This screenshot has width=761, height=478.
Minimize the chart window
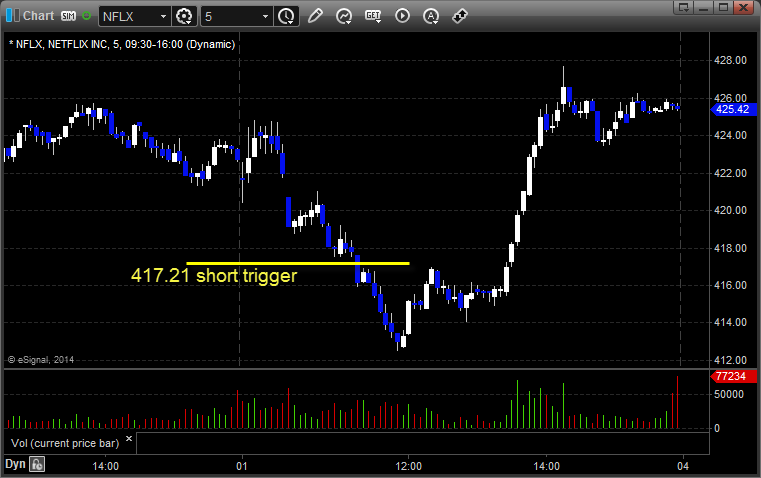[x=703, y=7]
